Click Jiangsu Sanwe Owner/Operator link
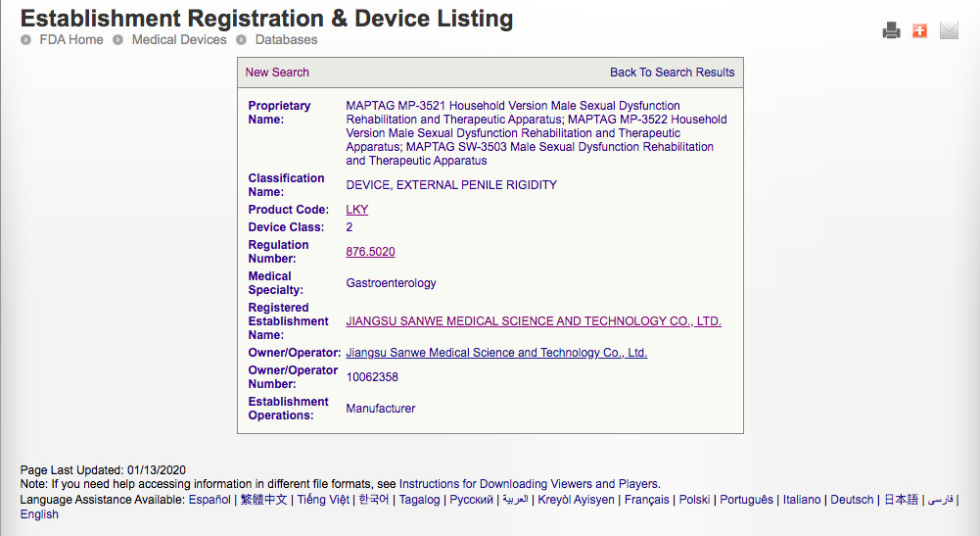The width and height of the screenshot is (980, 536). click(x=496, y=353)
